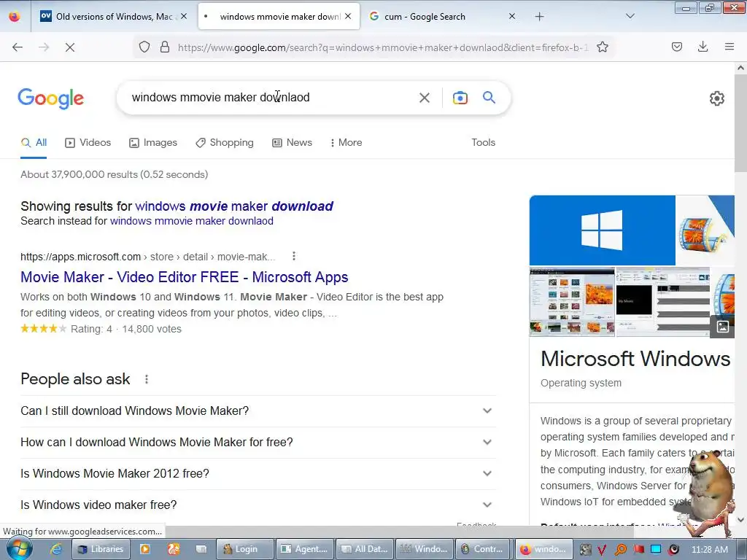Open the More search categories menu

[x=347, y=142]
